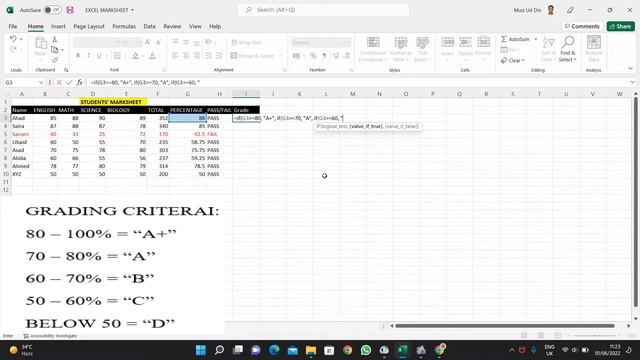Open the Help tab
Screen dimensions: 640x360
[215, 26]
